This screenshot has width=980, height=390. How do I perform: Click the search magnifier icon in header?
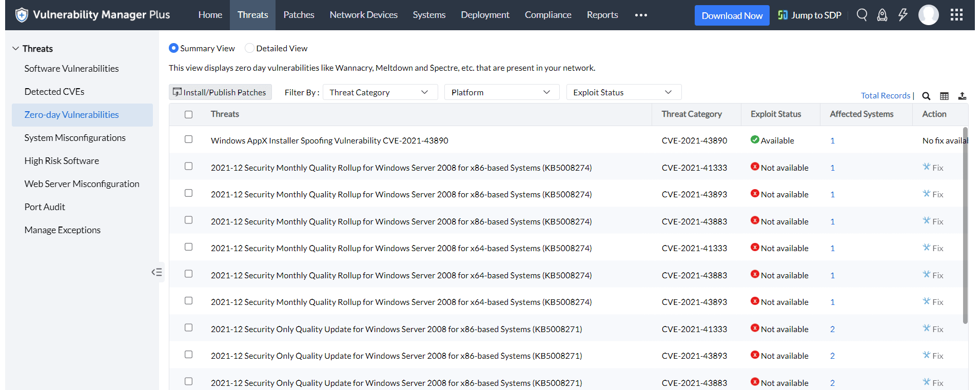tap(862, 15)
